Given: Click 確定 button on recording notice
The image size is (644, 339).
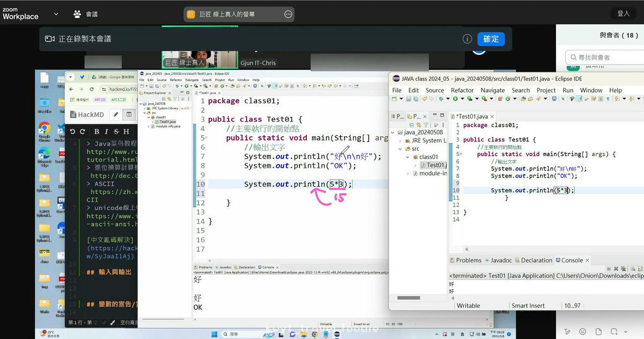Looking at the screenshot, I should pyautogui.click(x=491, y=39).
